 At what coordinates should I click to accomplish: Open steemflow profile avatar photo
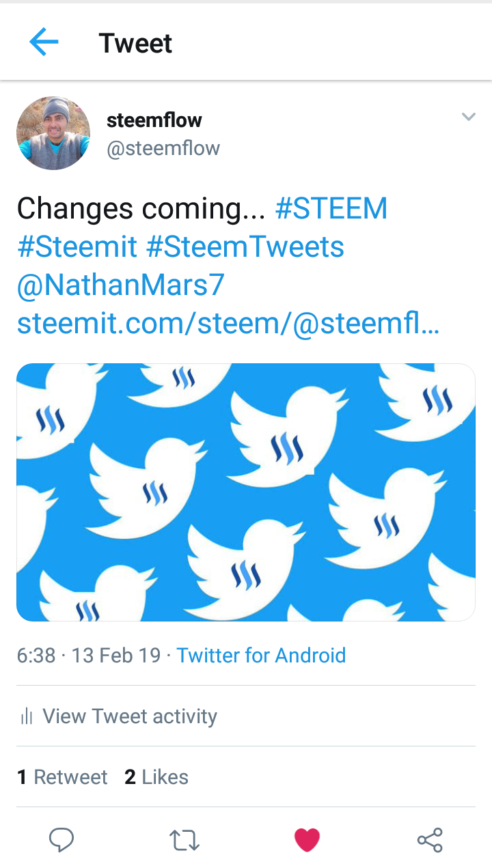(53, 133)
